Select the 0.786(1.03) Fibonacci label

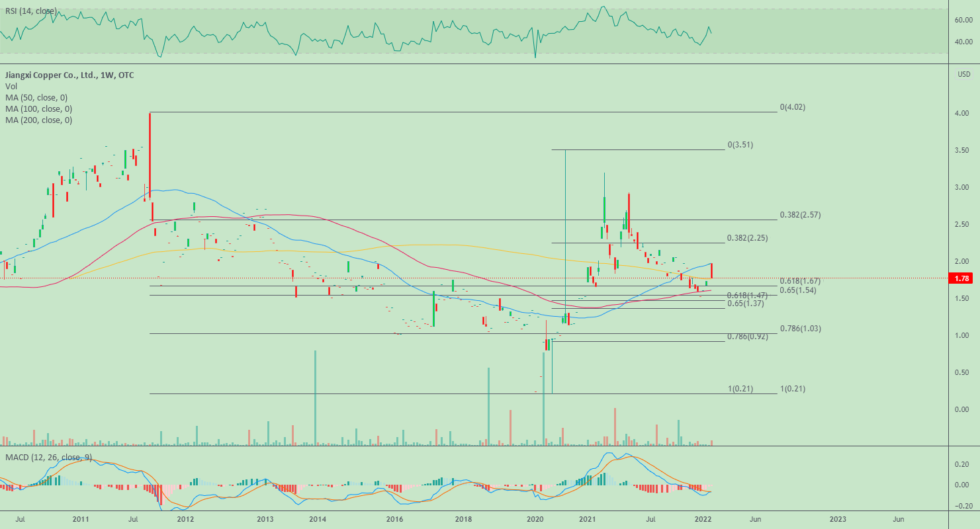802,329
